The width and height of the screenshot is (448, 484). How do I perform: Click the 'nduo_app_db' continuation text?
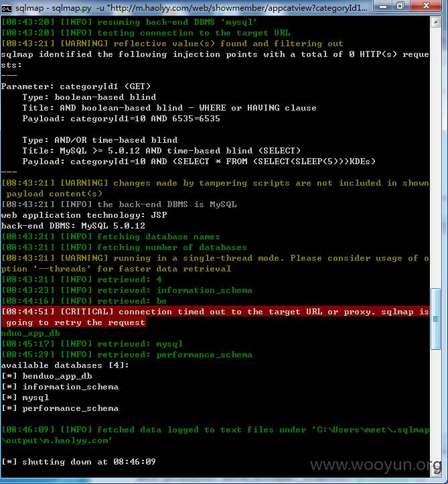tap(30, 333)
